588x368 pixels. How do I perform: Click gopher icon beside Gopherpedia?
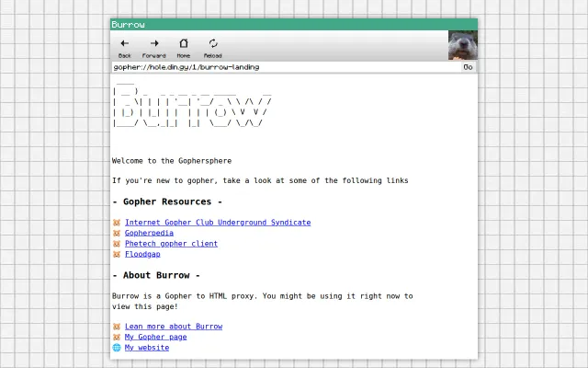[117, 233]
